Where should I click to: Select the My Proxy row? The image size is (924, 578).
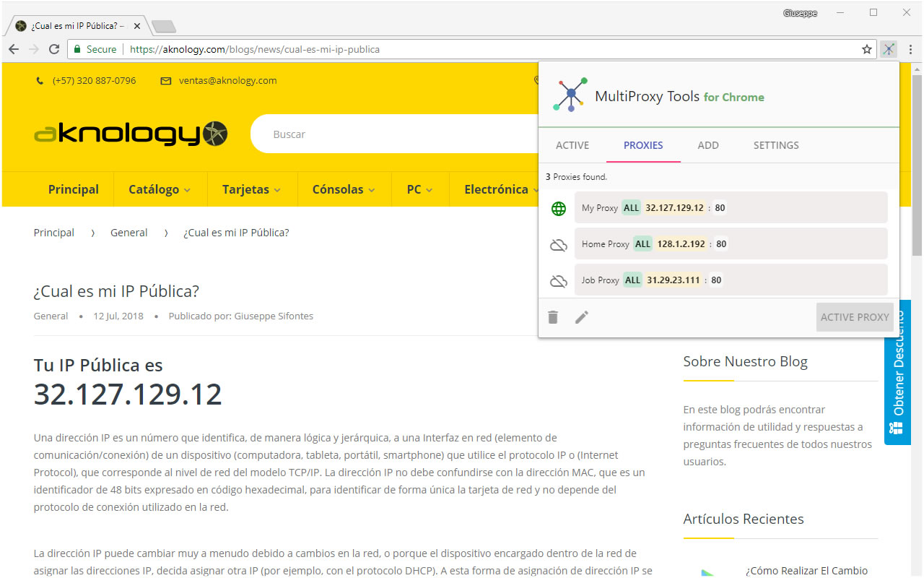click(x=731, y=207)
